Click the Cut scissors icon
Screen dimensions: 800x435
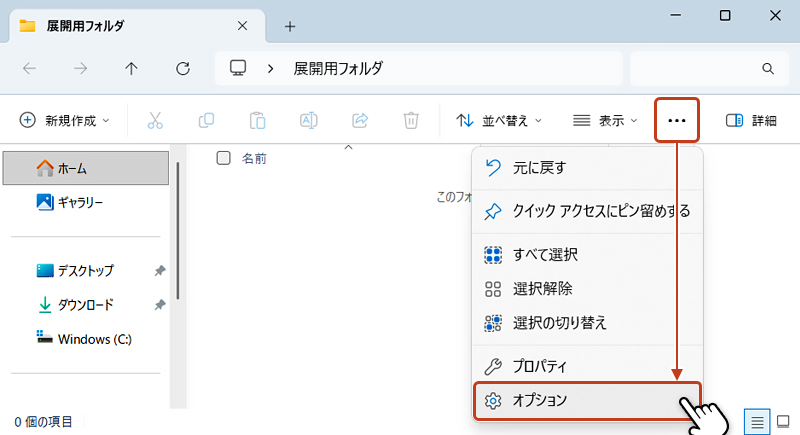click(x=155, y=120)
